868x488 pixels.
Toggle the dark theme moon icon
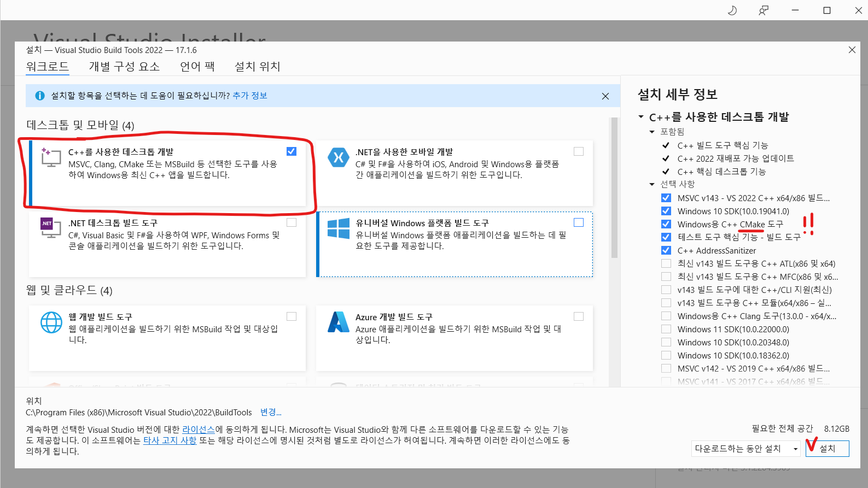coord(732,10)
